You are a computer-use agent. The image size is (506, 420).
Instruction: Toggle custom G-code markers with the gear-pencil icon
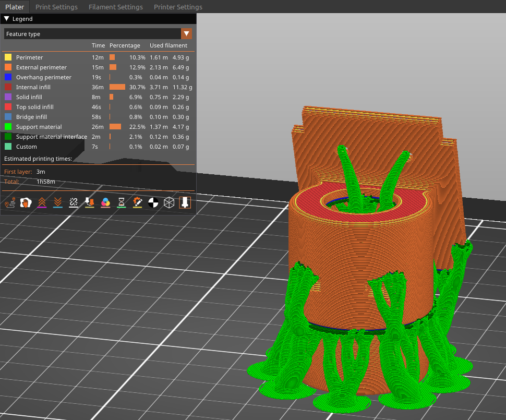pyautogui.click(x=138, y=202)
